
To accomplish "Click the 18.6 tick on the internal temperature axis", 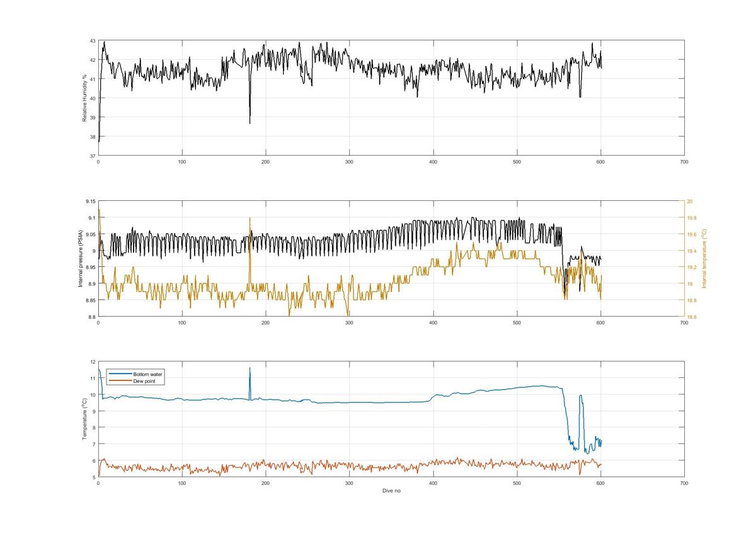I will 691,316.
